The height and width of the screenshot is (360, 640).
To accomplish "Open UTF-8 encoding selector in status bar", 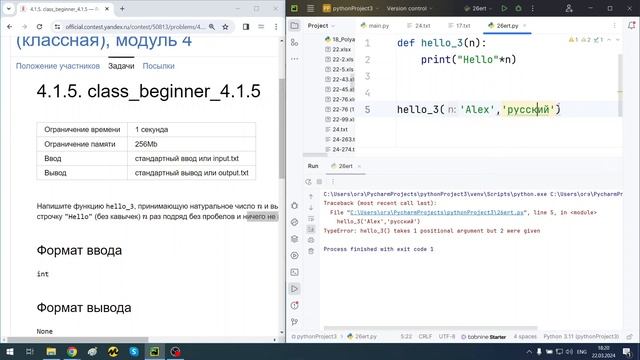I will click(447, 336).
